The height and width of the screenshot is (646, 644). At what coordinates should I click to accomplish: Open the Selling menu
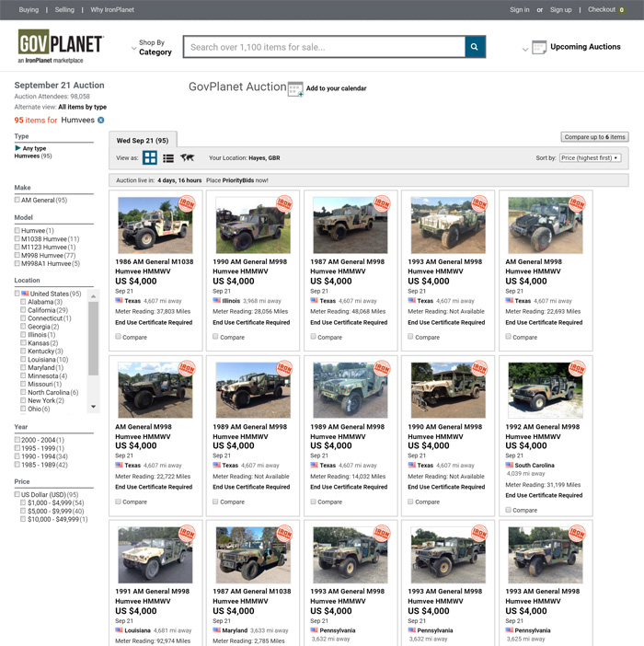point(64,9)
